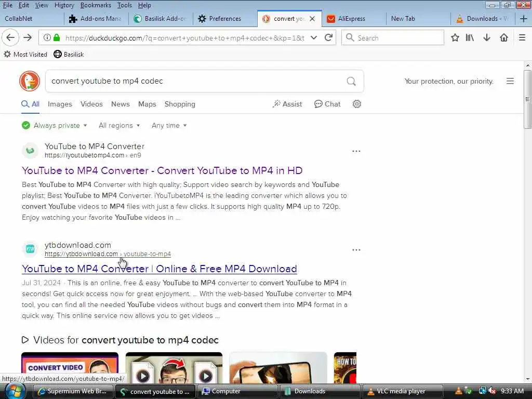Switch to the AliExpress tab
Screen dimensions: 532x399
[x=353, y=19]
